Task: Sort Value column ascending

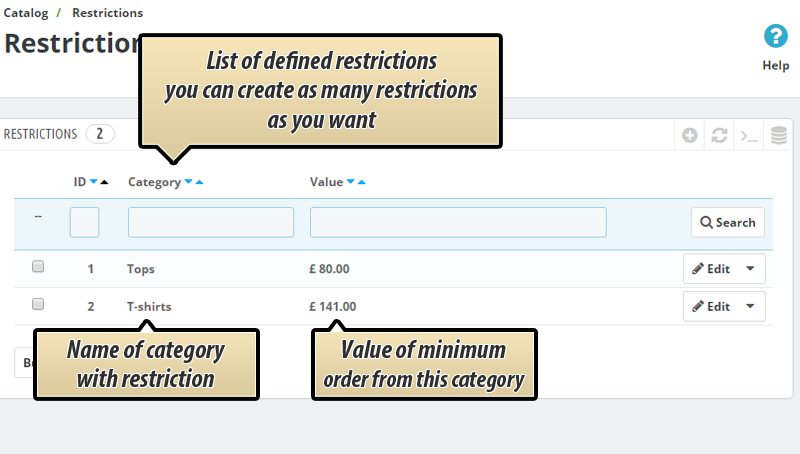Action: (x=361, y=182)
